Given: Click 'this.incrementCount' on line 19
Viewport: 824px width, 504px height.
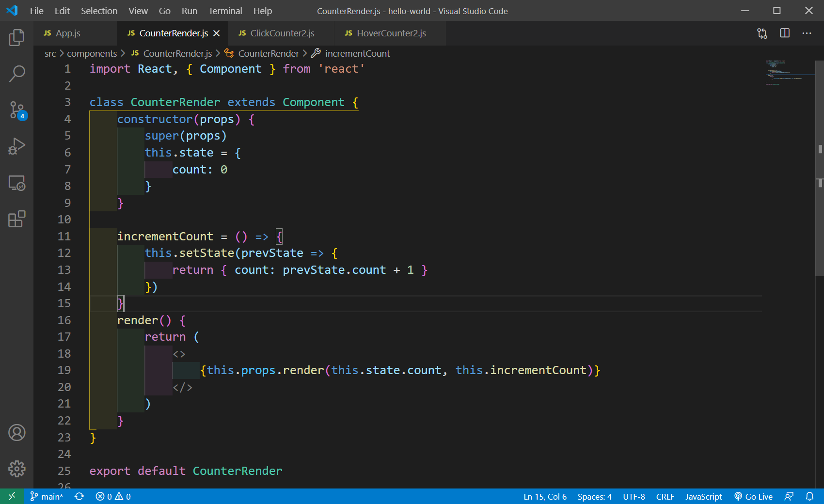Looking at the screenshot, I should coord(521,370).
